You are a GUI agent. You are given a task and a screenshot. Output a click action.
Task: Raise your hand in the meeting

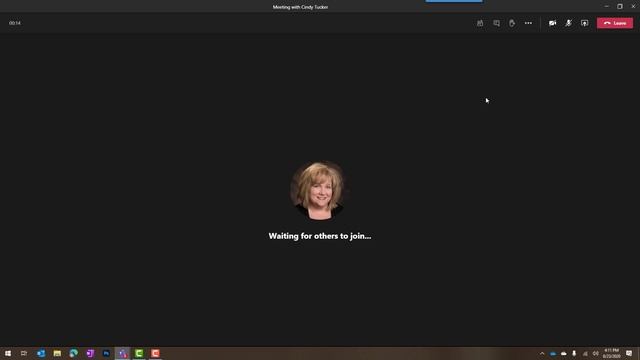pyautogui.click(x=512, y=23)
